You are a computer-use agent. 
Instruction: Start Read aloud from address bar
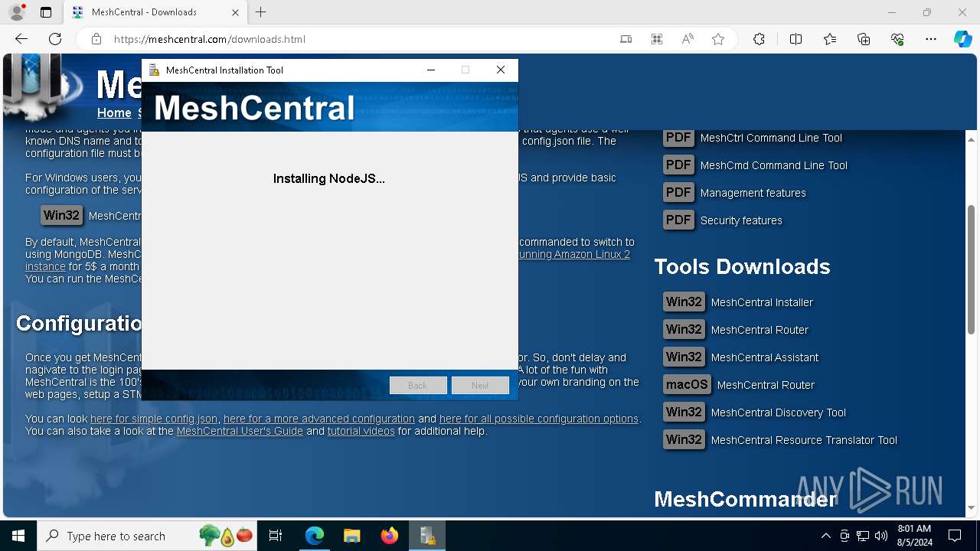click(x=688, y=39)
